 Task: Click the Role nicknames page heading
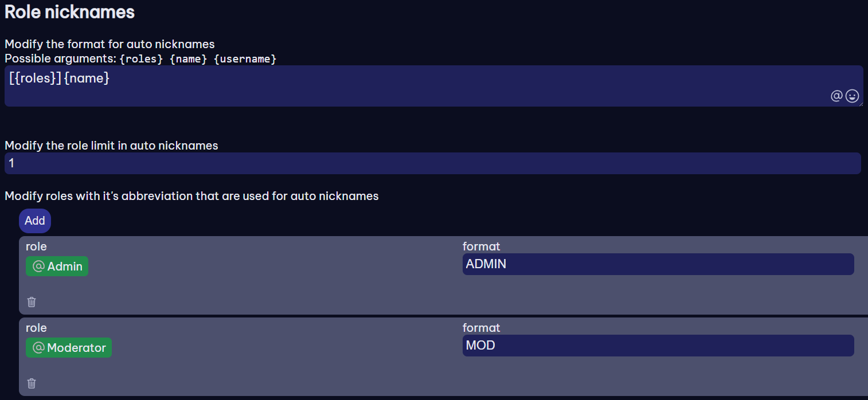click(69, 11)
